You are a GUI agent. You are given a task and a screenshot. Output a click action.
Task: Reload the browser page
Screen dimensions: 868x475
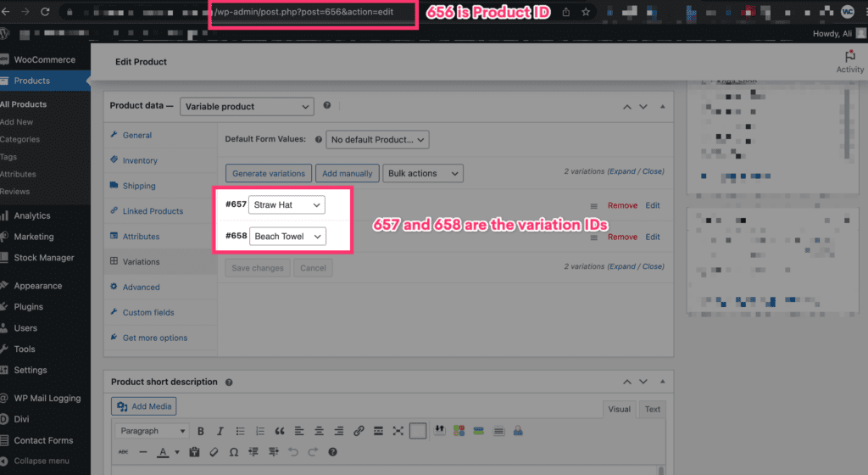[x=46, y=12]
